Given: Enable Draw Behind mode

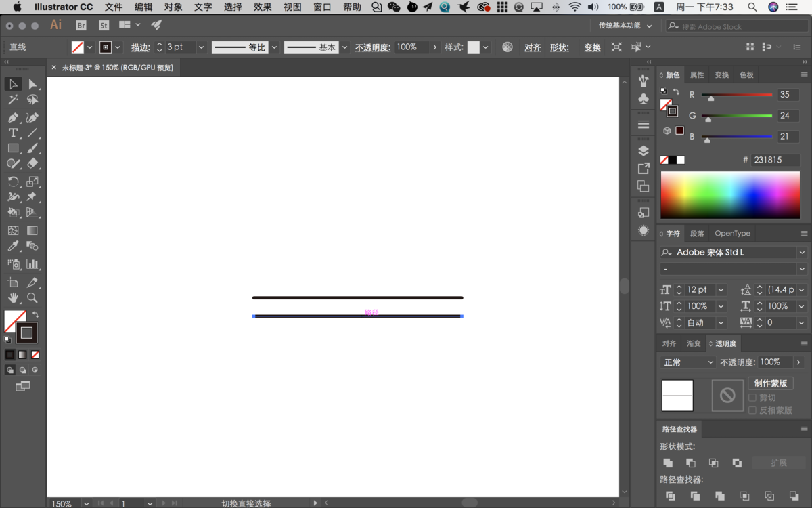Looking at the screenshot, I should tap(22, 370).
